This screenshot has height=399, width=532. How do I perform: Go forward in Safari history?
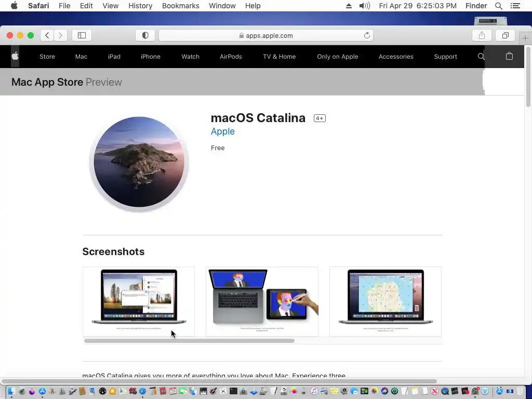point(60,35)
